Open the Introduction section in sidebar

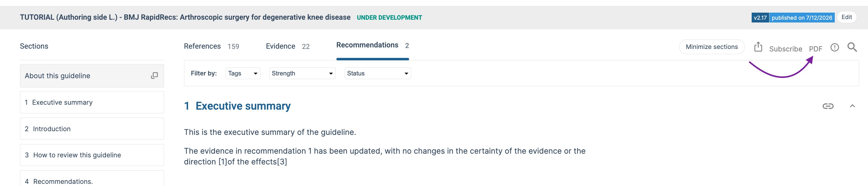tap(92, 129)
